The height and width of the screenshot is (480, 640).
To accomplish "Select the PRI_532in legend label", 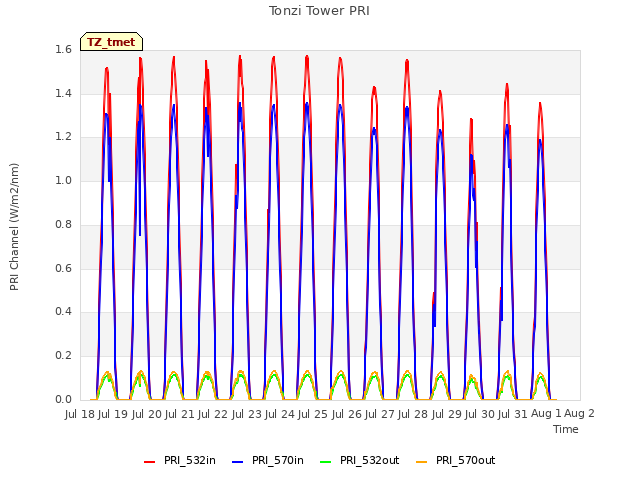I will [190, 461].
